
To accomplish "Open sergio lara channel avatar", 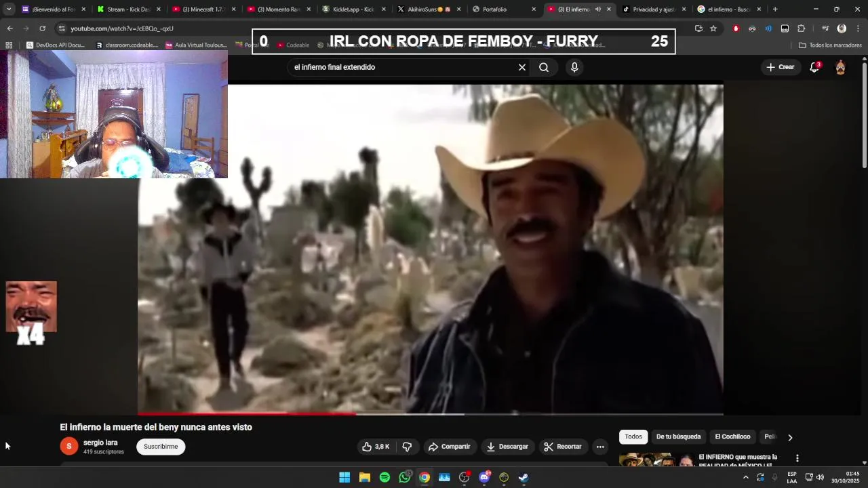I will tap(69, 446).
